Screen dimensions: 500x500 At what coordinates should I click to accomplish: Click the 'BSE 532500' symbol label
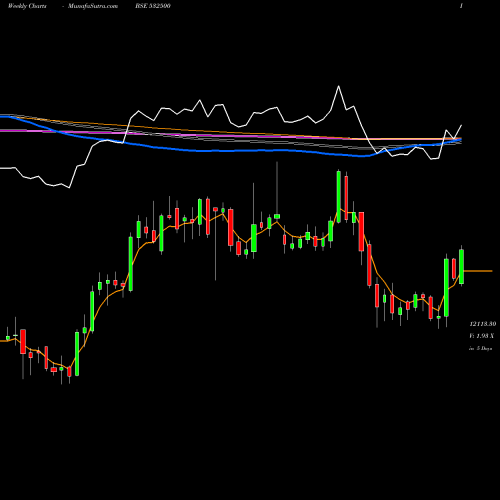pyautogui.click(x=153, y=6)
